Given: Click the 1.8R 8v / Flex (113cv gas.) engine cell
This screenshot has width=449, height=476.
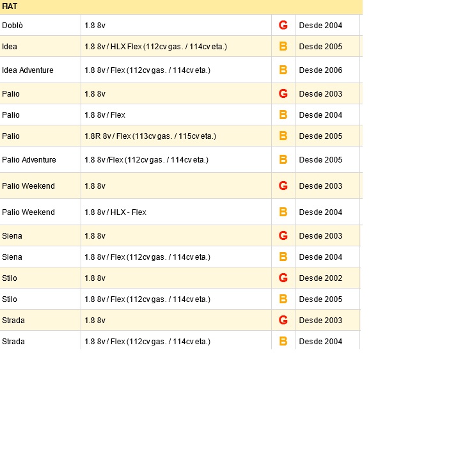Looking at the screenshot, I should pyautogui.click(x=150, y=136).
